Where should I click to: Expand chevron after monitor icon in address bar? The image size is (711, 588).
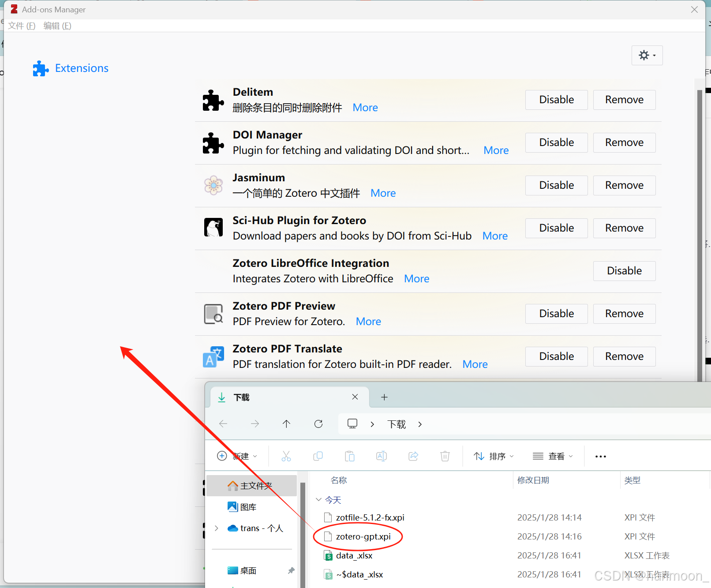point(372,424)
